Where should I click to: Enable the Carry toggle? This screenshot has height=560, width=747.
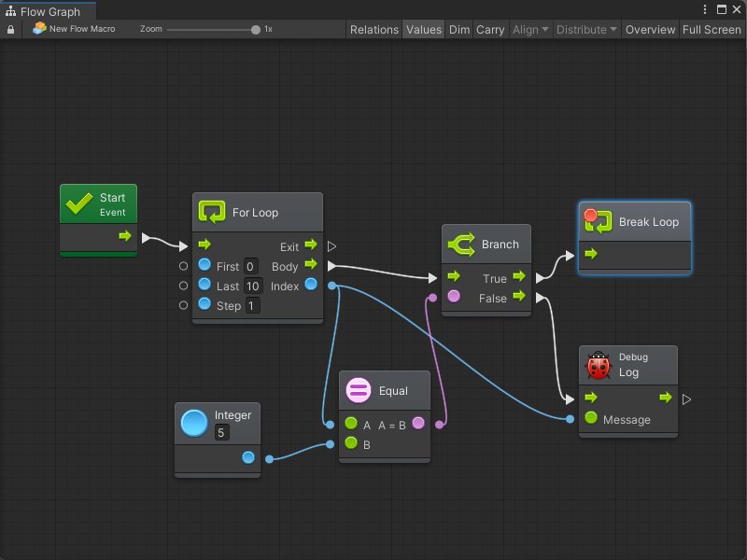pos(490,30)
